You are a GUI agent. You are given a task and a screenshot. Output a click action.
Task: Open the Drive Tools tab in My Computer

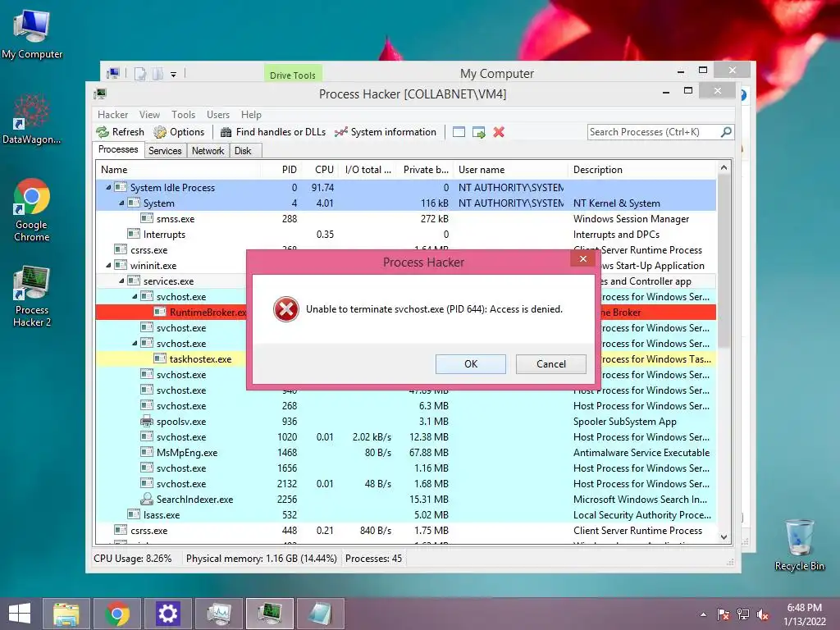pyautogui.click(x=293, y=75)
